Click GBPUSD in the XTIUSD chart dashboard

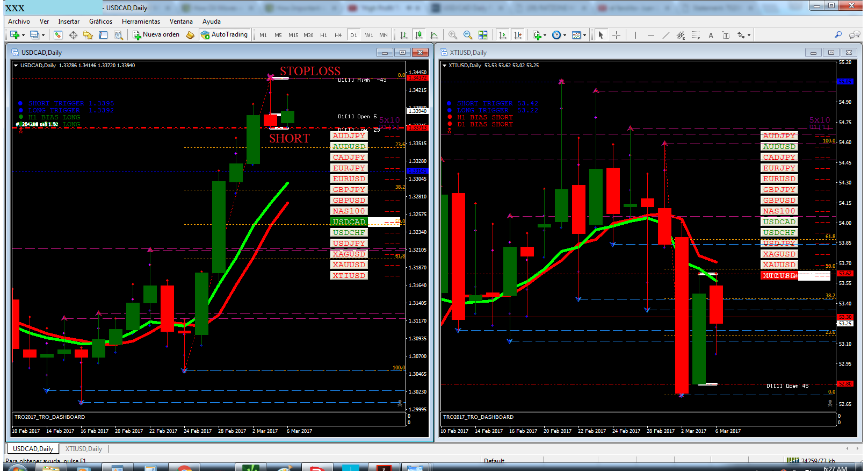(779, 201)
